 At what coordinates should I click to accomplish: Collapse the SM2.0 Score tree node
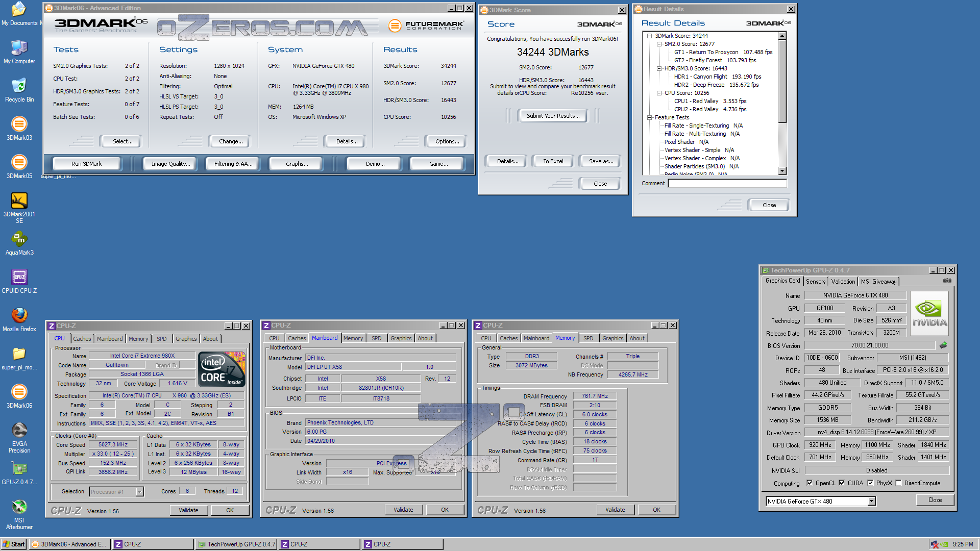(659, 44)
